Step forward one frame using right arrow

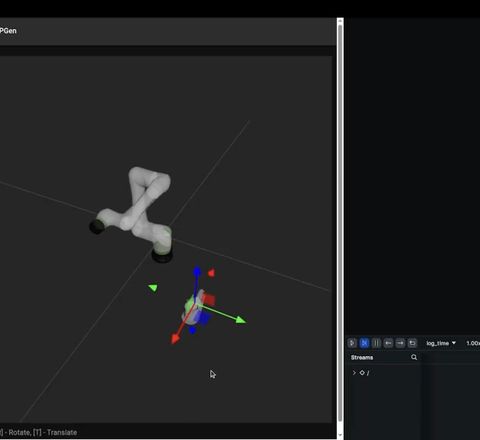point(400,343)
